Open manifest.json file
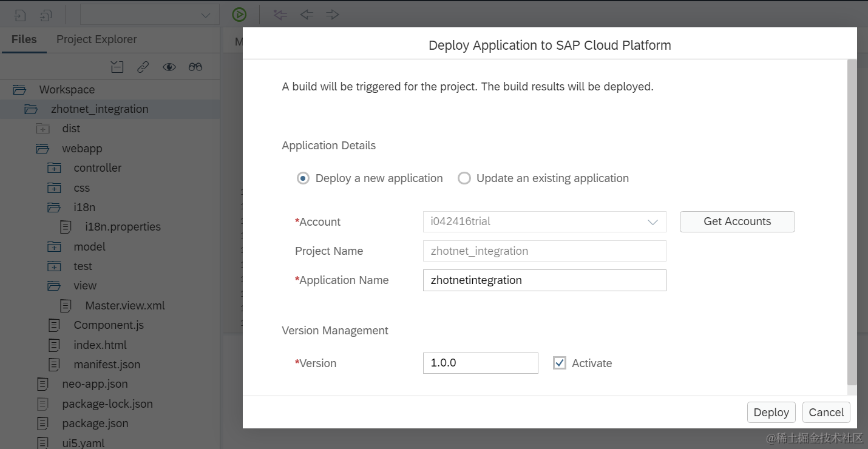The image size is (868, 449). (x=107, y=365)
